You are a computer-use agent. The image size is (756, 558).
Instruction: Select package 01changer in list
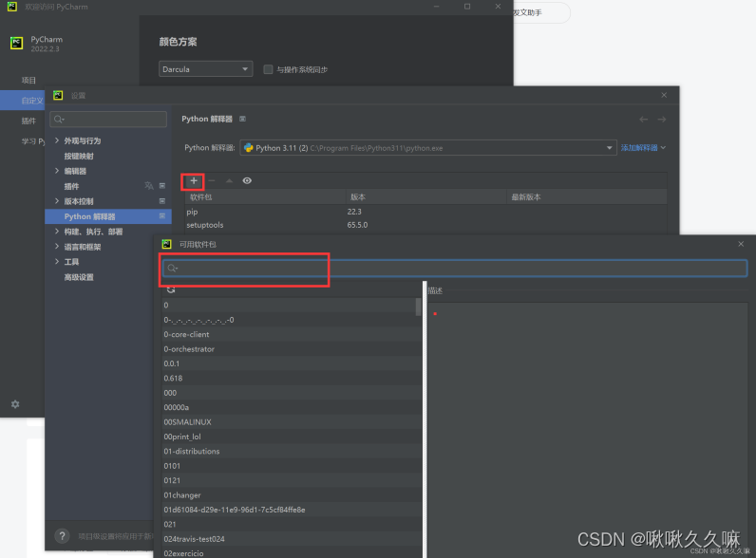pos(292,494)
